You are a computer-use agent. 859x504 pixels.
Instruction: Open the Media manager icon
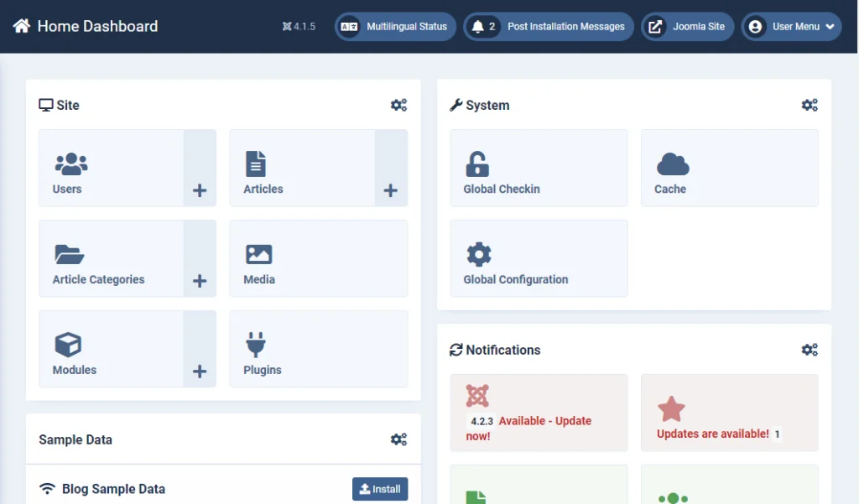coord(257,252)
